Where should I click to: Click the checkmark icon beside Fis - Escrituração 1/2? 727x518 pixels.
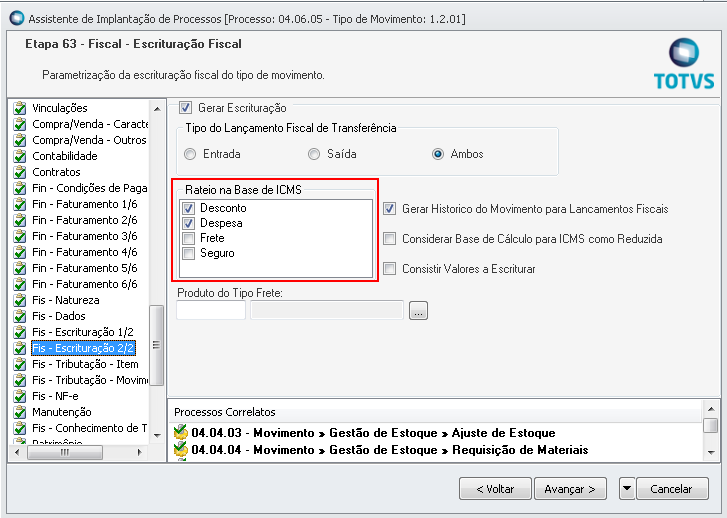20,332
